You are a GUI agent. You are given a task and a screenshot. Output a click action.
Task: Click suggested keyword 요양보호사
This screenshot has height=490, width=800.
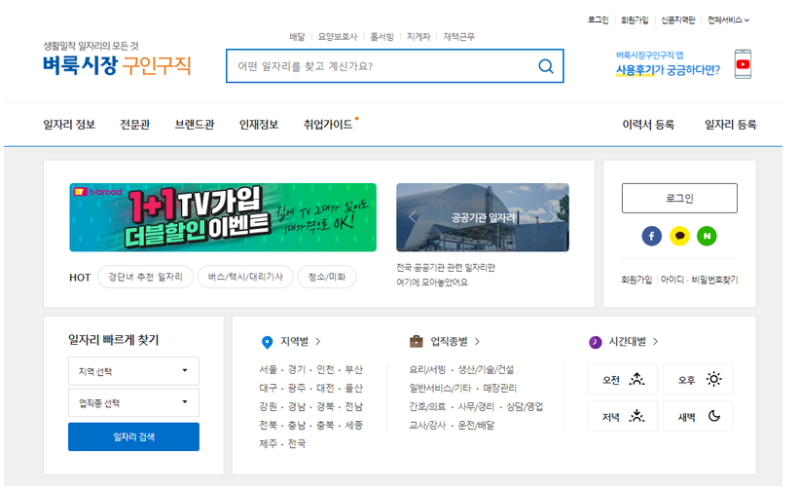coord(337,37)
